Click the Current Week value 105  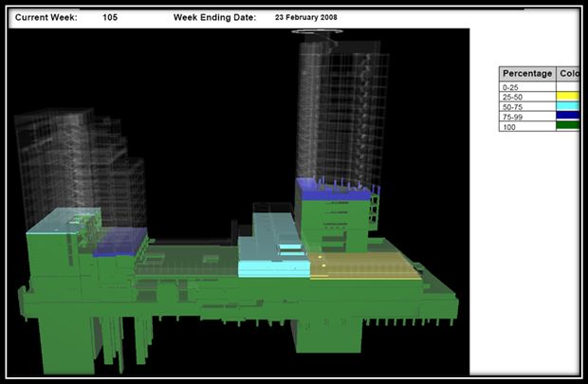click(110, 17)
